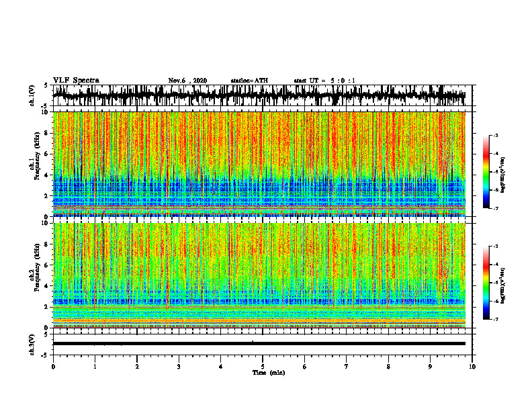Click the -7 value on ch.1 colorbar
Viewport: 532px width, 411px height.
[495, 208]
